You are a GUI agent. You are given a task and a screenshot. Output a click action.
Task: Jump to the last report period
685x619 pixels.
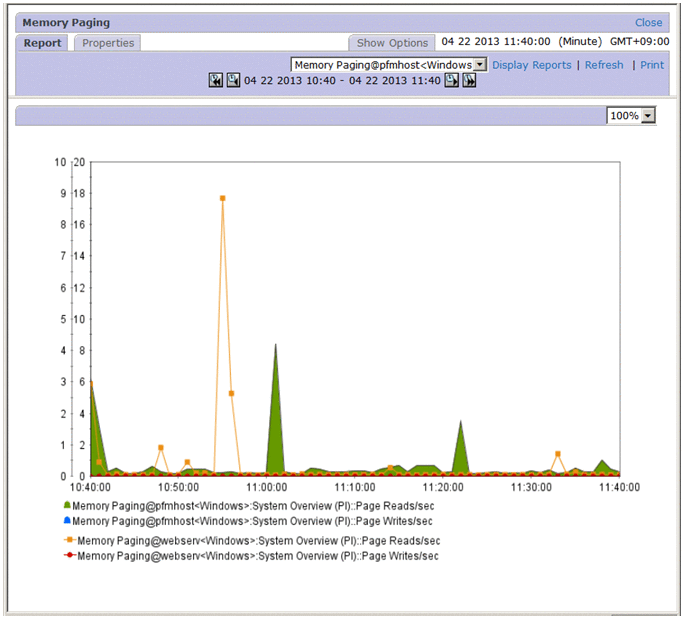[x=469, y=81]
